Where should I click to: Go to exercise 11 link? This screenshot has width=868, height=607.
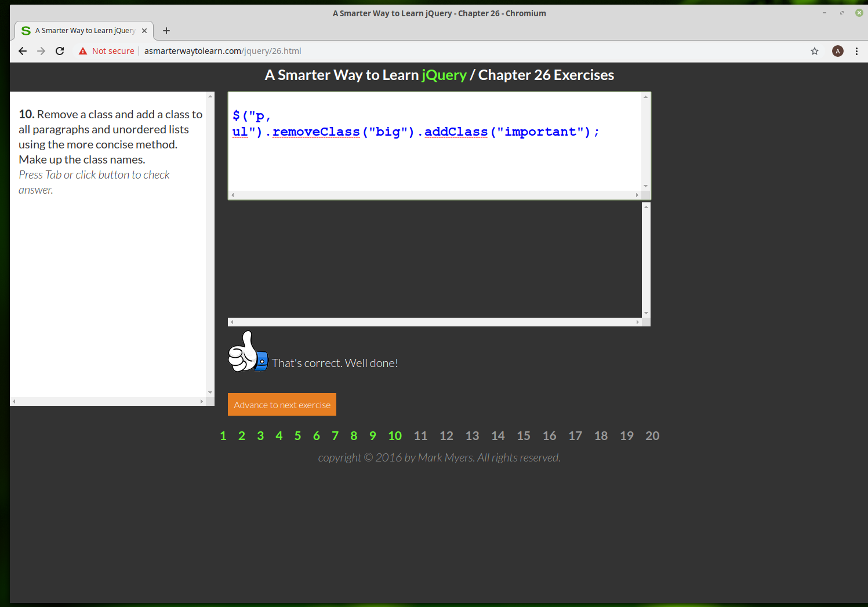[420, 436]
